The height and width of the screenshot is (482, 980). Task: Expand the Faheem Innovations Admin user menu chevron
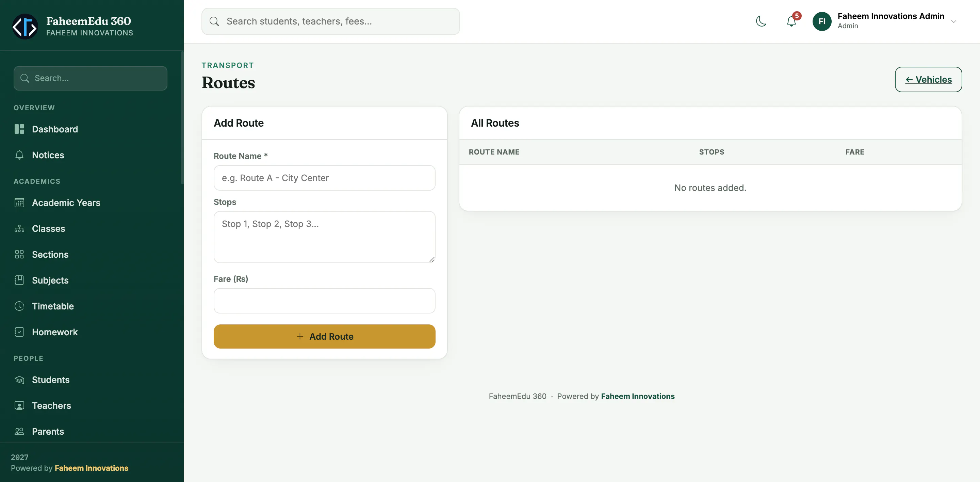pos(954,21)
